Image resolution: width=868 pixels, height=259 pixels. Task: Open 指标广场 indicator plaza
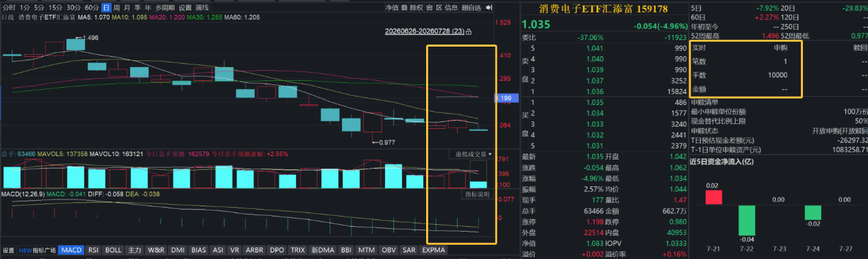click(x=44, y=250)
